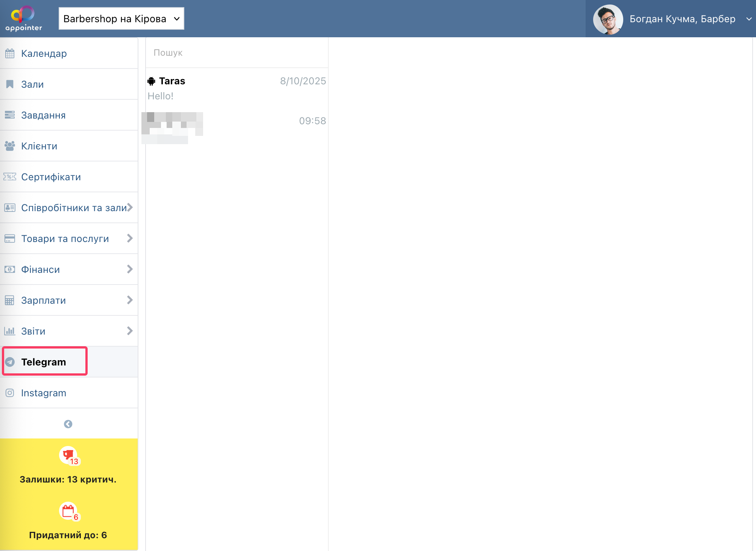Image resolution: width=756 pixels, height=551 pixels.
Task: Collapse sidebar with the round arrow
Action: [x=68, y=424]
